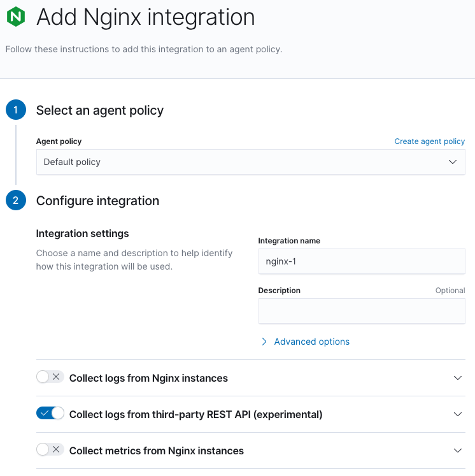The height and width of the screenshot is (476, 475).
Task: Click the Integration name field
Action: pos(361,261)
